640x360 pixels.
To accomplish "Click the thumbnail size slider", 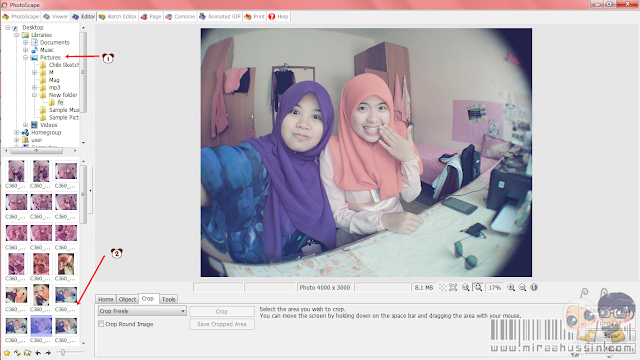I will pos(62,352).
